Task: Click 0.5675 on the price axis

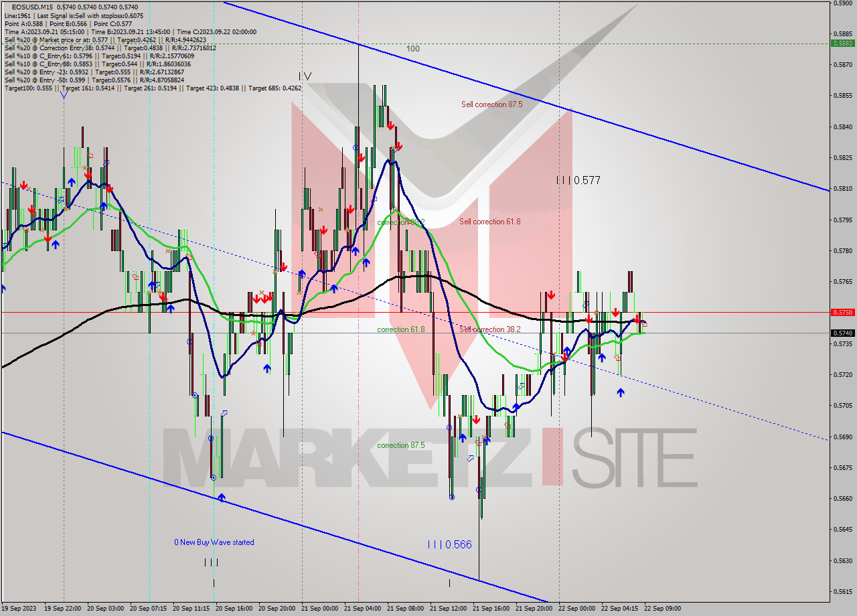Action: (x=842, y=467)
